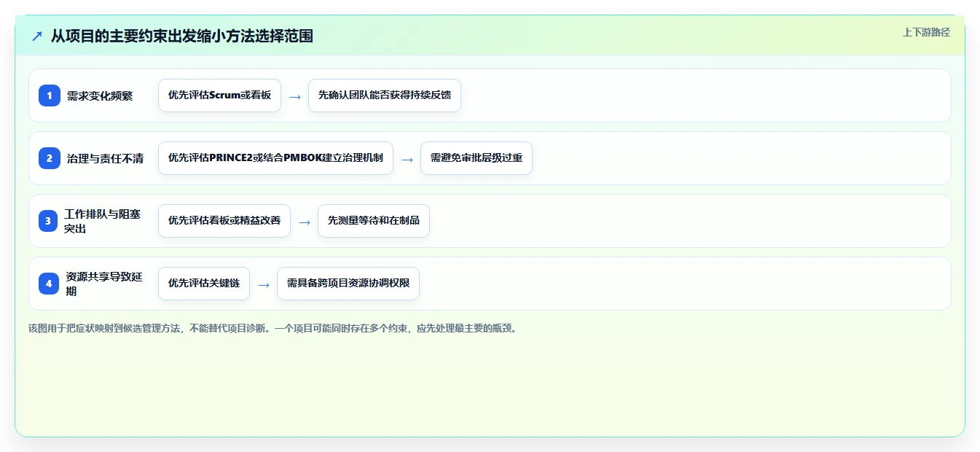
Task: Click the 优先评估PRINCE2或结合PMBOK建立治理机制 chip
Action: coord(275,158)
